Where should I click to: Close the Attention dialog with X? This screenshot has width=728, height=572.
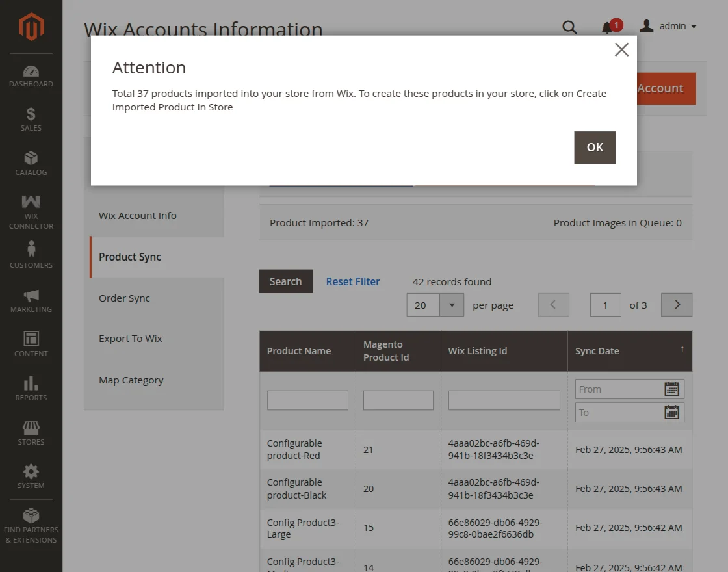click(621, 49)
